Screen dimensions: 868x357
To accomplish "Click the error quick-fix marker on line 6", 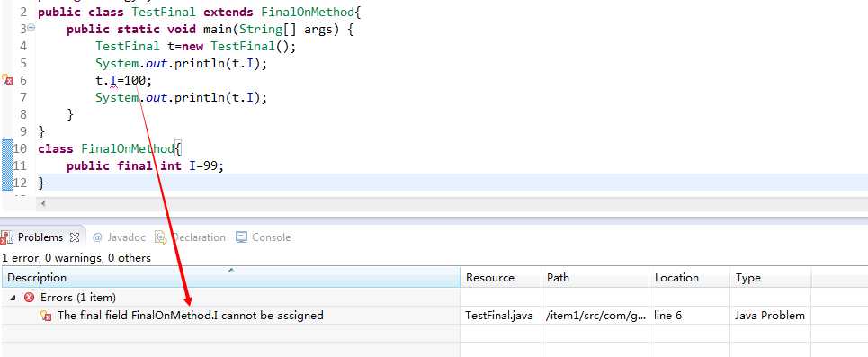I will 6,80.
